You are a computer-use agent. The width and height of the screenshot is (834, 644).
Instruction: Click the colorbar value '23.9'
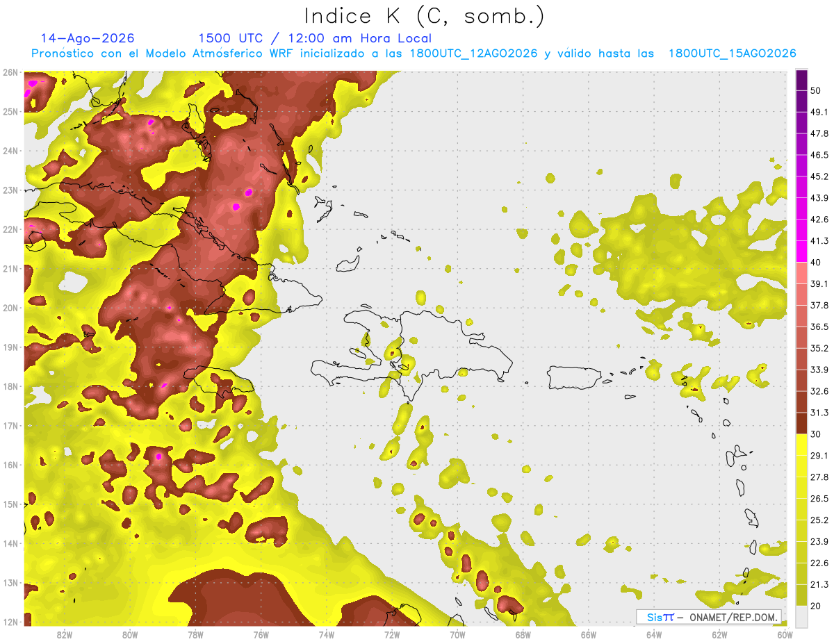tap(819, 542)
